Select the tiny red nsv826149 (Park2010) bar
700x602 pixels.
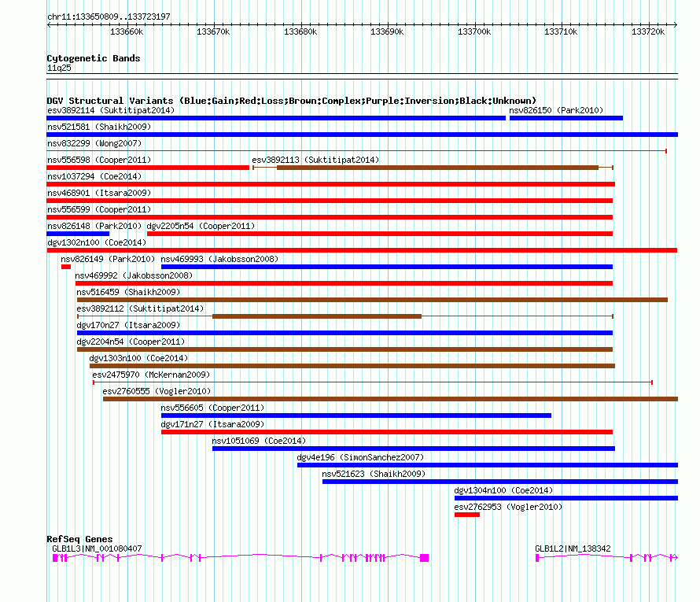pyautogui.click(x=66, y=267)
